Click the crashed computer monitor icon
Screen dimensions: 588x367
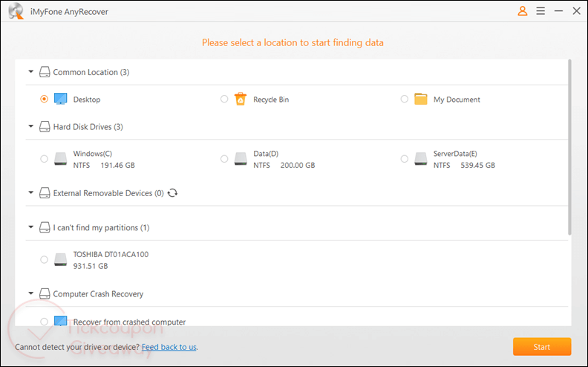60,321
